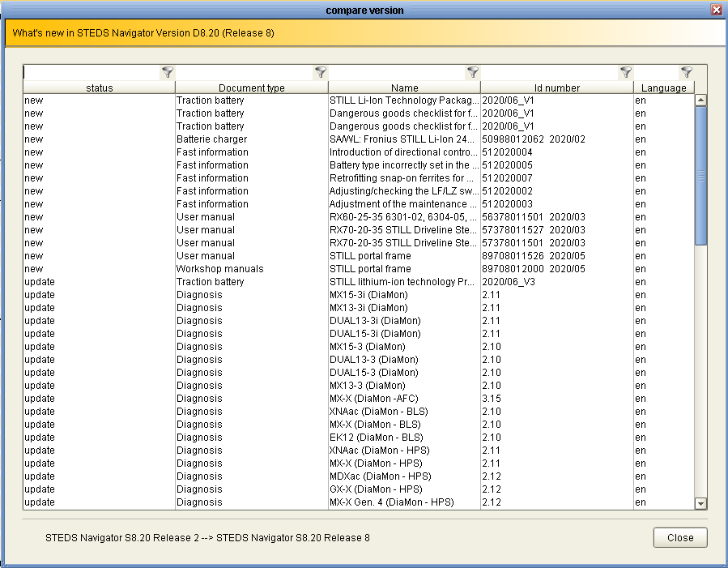Select DUAL15-3i (DiaMon) row
Viewport: 728px width, 568px height.
click(359, 334)
